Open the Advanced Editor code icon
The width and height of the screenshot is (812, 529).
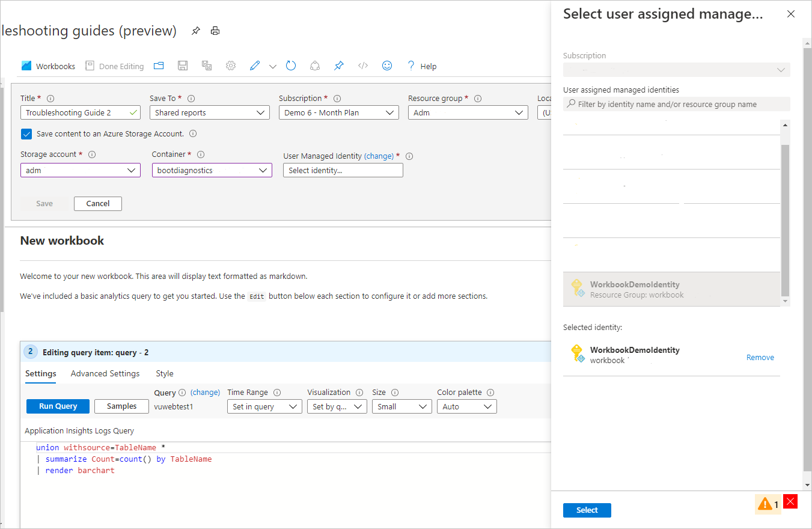(363, 66)
